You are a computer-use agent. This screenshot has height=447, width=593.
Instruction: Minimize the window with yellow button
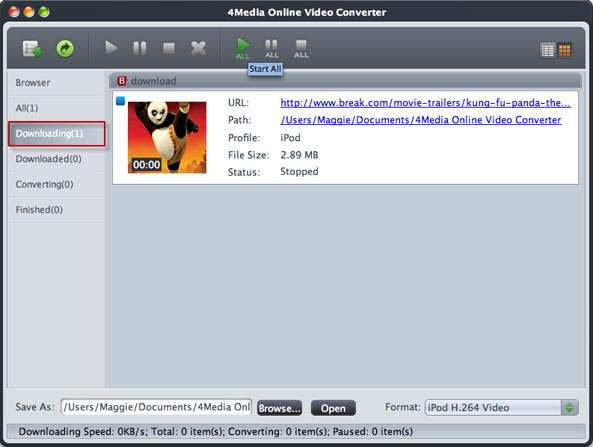pyautogui.click(x=29, y=12)
